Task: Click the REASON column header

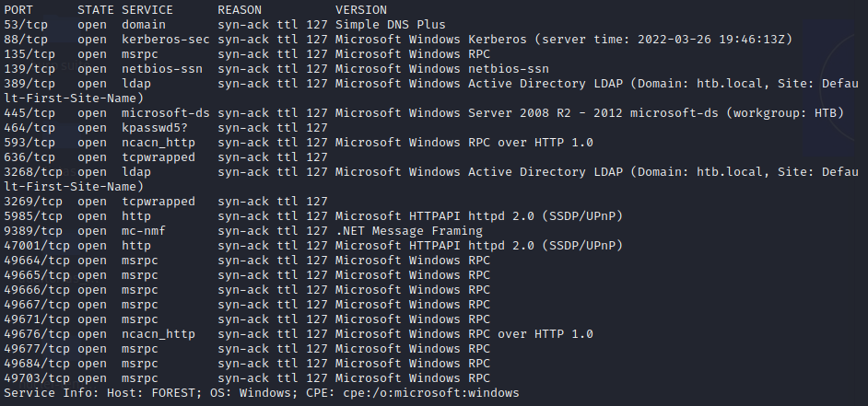Action: point(240,8)
